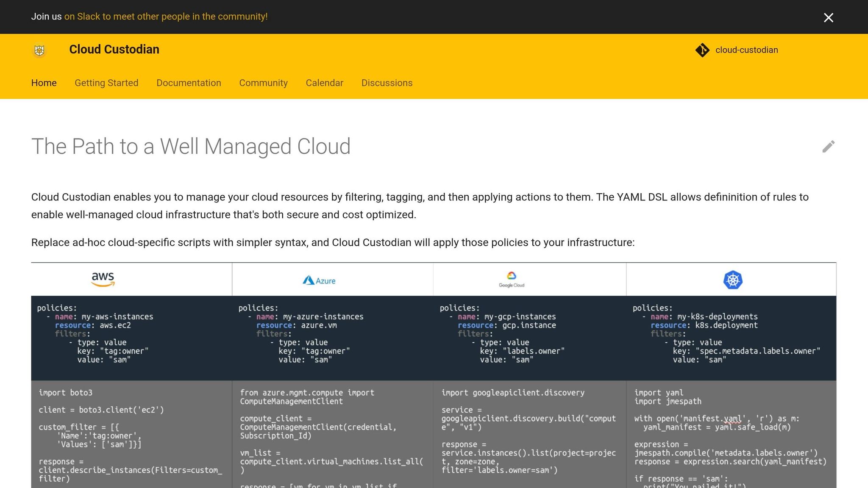Open the Calendar tab
The image size is (868, 488).
324,83
